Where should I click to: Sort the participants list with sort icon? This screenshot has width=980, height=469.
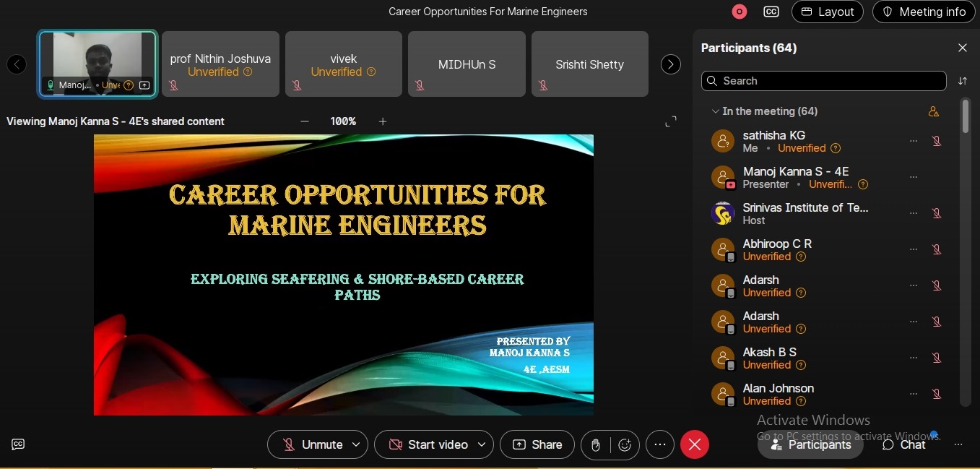963,81
